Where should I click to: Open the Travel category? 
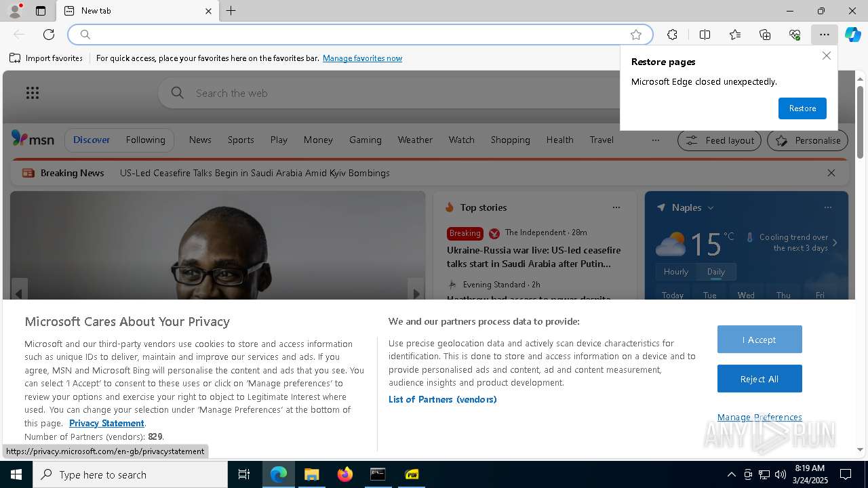pos(601,140)
